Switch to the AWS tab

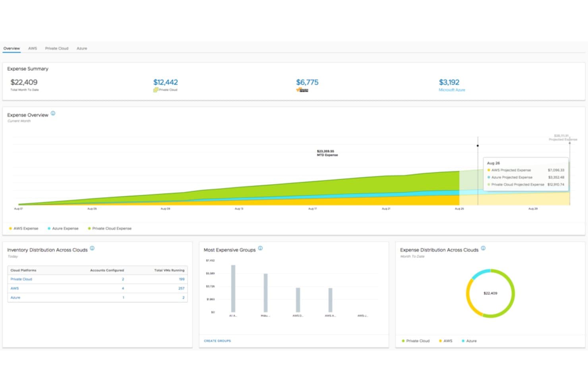tap(33, 48)
